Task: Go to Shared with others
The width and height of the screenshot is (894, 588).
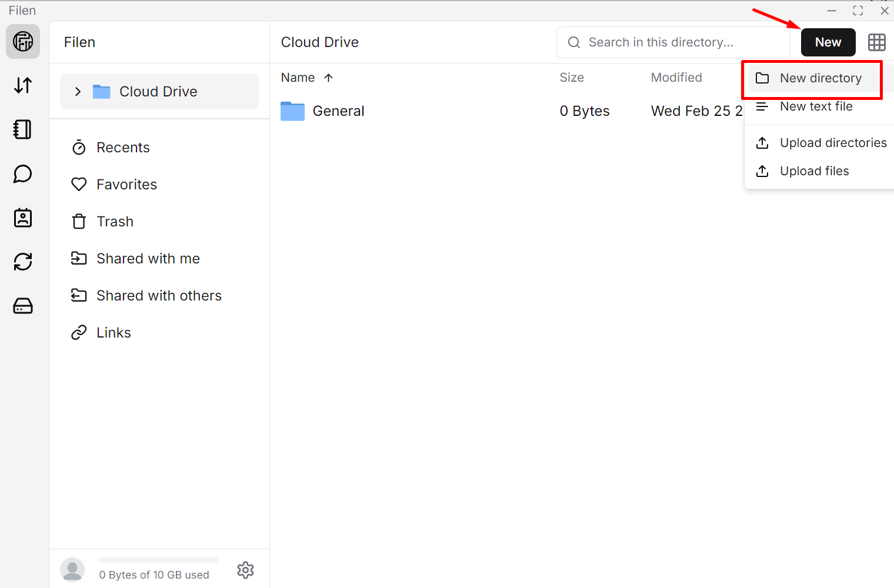Action: [159, 296]
